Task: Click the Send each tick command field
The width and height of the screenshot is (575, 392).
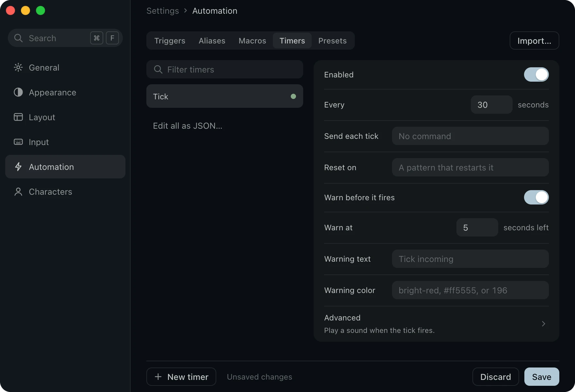Action: (x=470, y=136)
